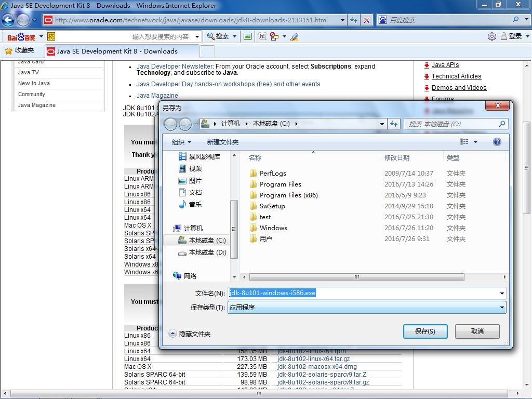Click the file name input field
This screenshot has height=399, width=532.
(362, 293)
